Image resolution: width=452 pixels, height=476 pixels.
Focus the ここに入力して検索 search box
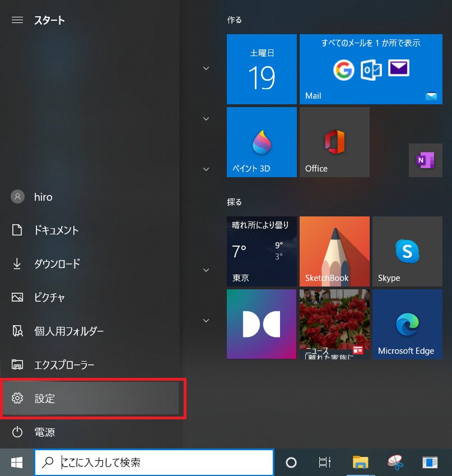click(x=154, y=463)
